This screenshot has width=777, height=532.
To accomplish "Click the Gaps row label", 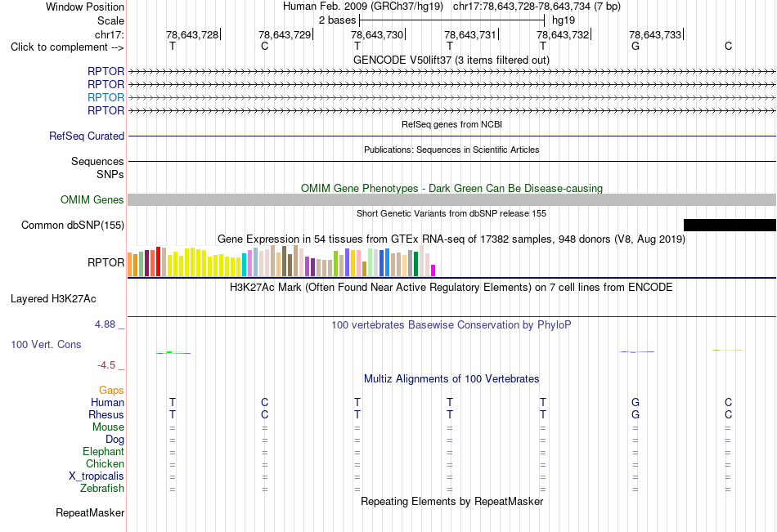I will [111, 391].
